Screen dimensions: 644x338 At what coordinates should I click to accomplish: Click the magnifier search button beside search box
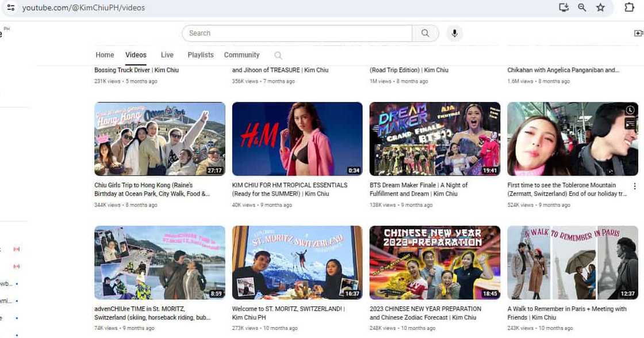pos(425,33)
